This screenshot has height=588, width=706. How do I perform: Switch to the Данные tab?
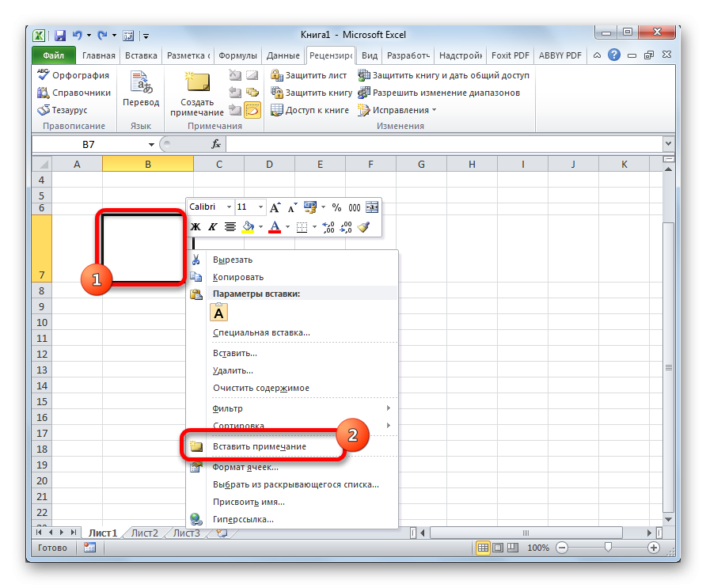[x=283, y=55]
